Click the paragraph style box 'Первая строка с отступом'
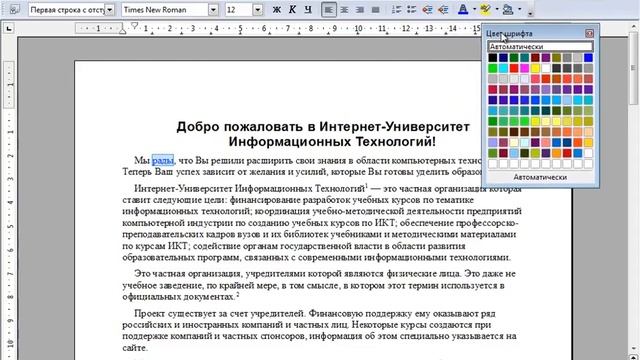This screenshot has height=360, width=640. click(x=67, y=10)
